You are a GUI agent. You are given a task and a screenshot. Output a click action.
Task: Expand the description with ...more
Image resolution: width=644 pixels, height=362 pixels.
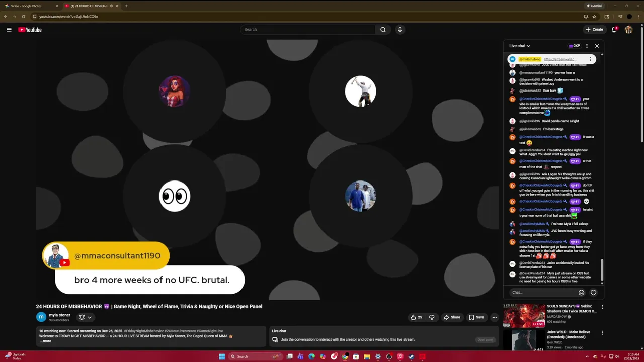[x=45, y=341]
